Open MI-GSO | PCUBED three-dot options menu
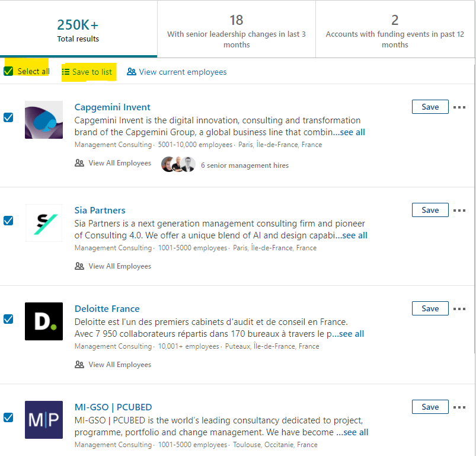This screenshot has width=476, height=456. [x=459, y=407]
